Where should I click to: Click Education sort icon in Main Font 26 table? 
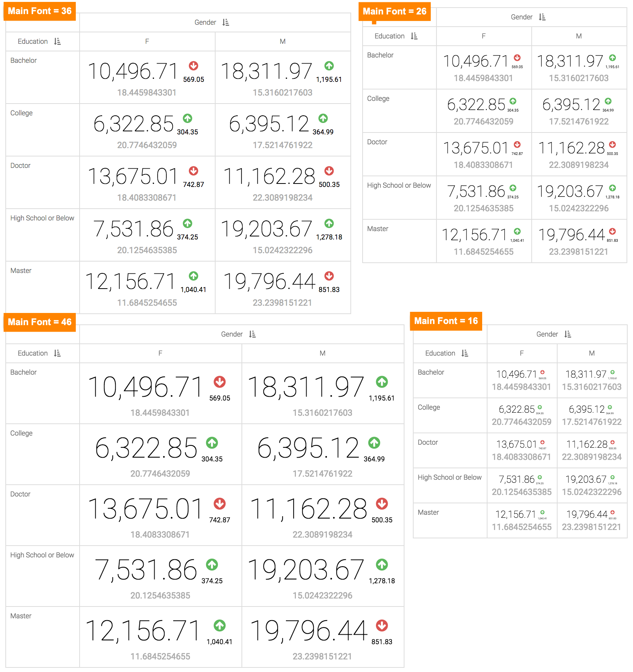414,36
